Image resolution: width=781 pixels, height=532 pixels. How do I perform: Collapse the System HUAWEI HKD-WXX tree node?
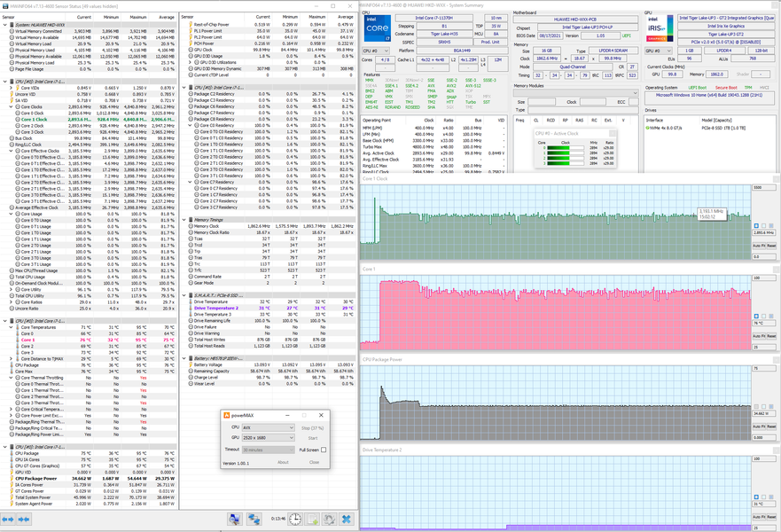click(4, 24)
